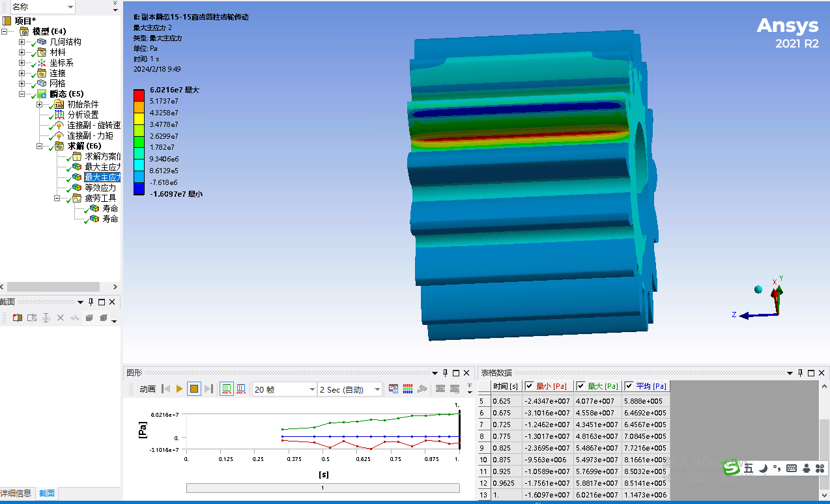Image resolution: width=830 pixels, height=504 pixels.
Task: Click the red maximum legend color band
Action: click(x=139, y=96)
